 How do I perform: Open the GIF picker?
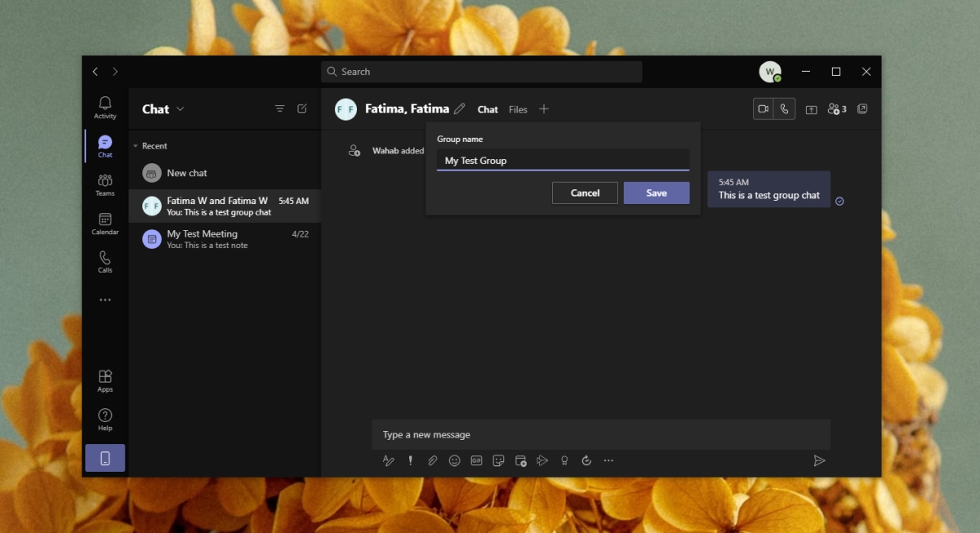[476, 460]
